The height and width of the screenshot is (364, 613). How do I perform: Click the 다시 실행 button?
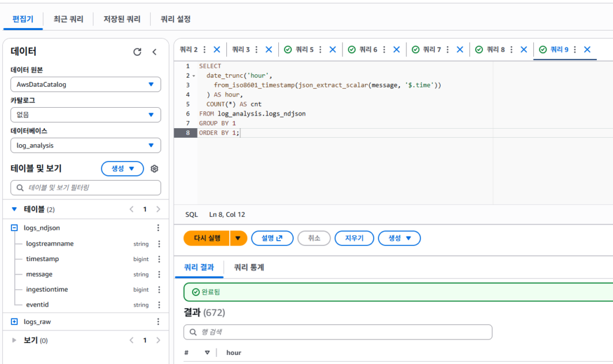207,238
